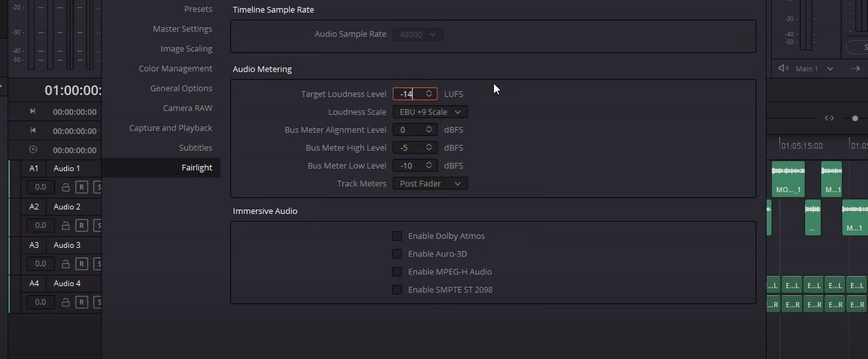Screen dimensions: 868x359
Task: Select the Camera RAW settings section
Action: 187,108
